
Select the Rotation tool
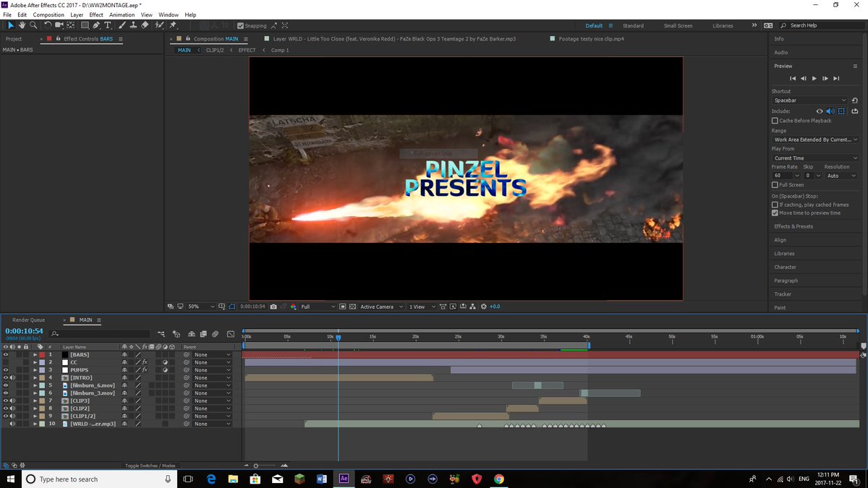click(47, 25)
